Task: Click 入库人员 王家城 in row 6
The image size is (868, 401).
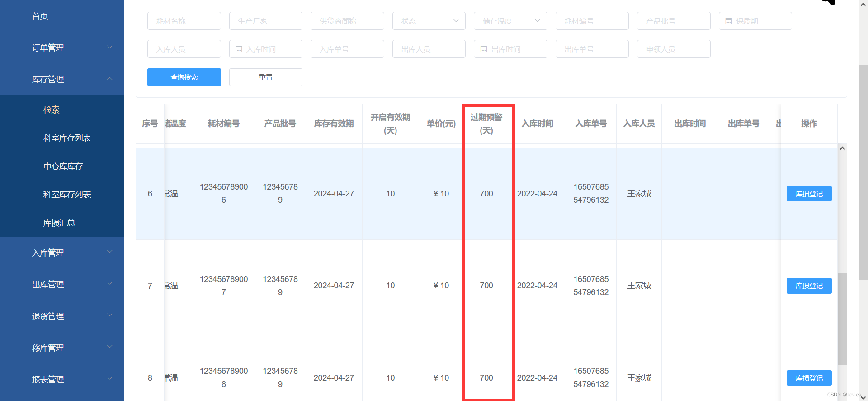Action: coord(639,194)
